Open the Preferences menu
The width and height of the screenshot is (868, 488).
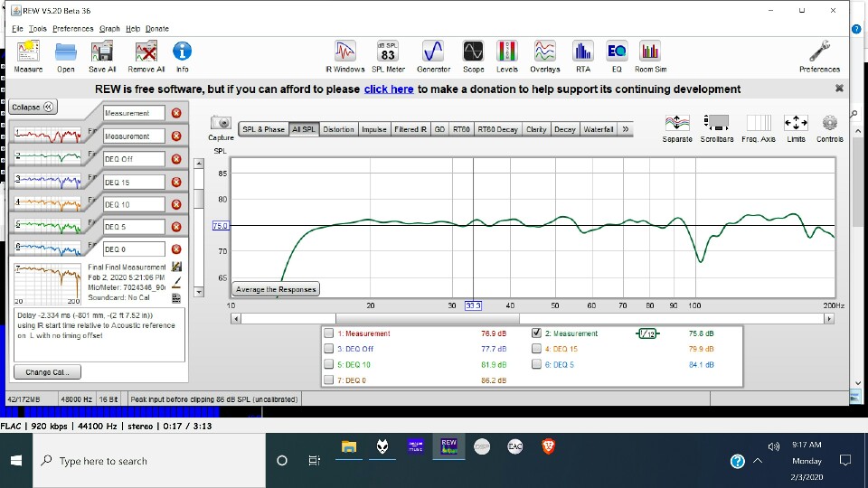coord(72,29)
